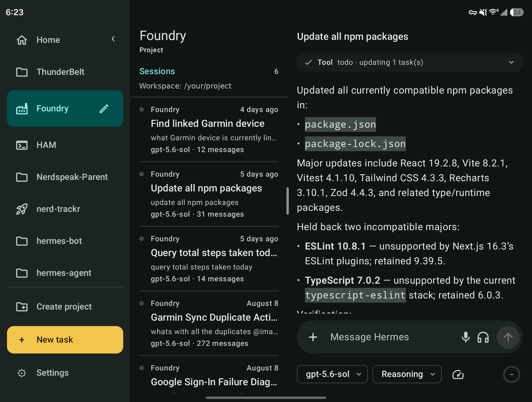Screen dimensions: 532x402
Task: Open nerd-trackr project
Action: click(x=65, y=209)
